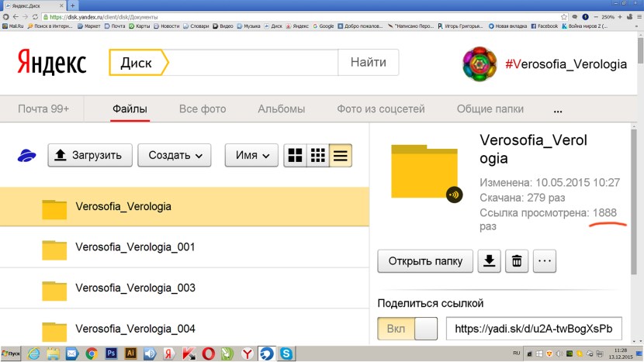
Task: Switch to the Все фото tab
Action: pyautogui.click(x=203, y=109)
